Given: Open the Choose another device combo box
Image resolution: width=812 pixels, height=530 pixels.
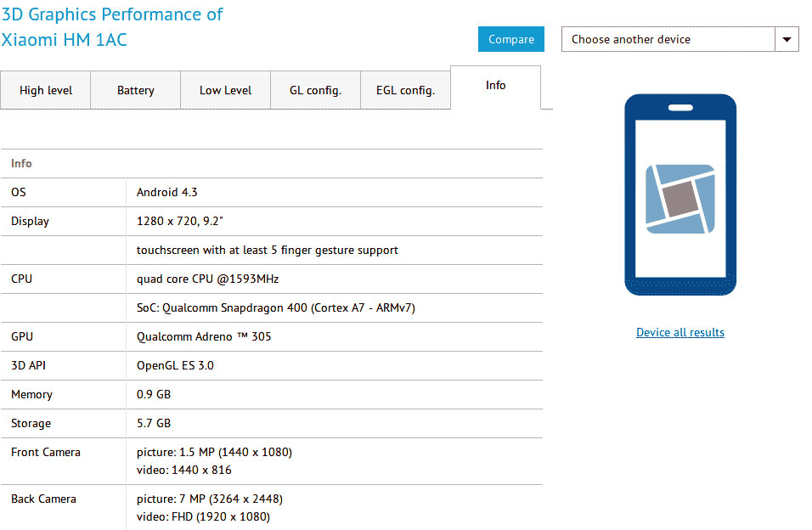Looking at the screenshot, I should [x=668, y=39].
